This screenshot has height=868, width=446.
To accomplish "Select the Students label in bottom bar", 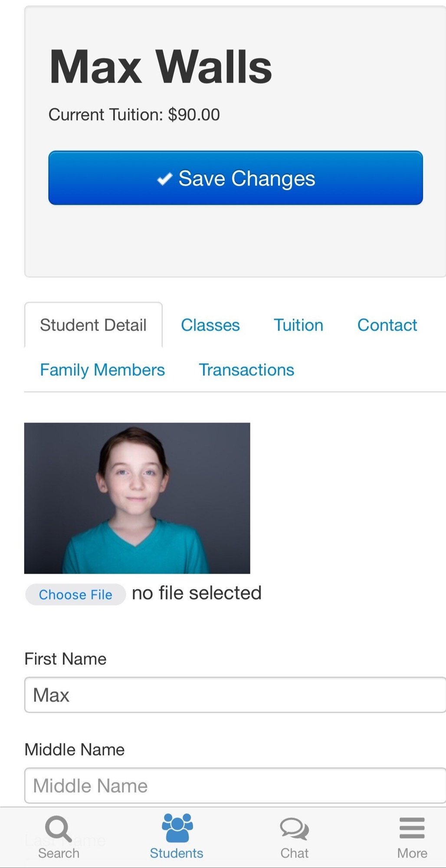I will point(177,853).
